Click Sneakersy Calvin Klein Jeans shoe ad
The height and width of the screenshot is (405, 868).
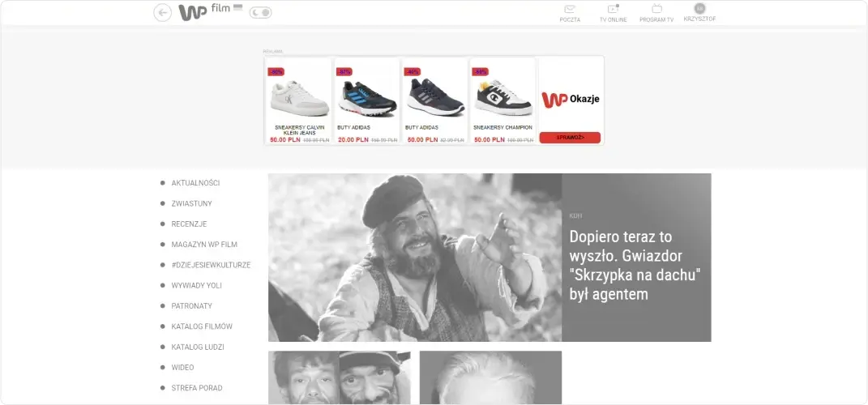click(x=299, y=100)
